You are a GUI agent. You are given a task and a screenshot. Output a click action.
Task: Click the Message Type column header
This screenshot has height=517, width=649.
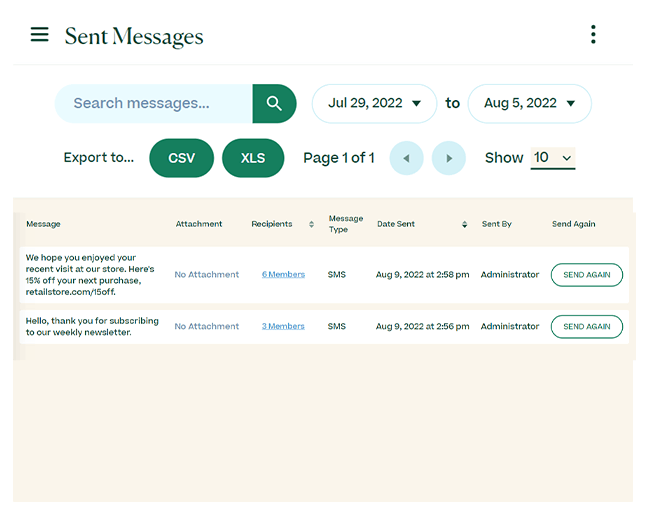tap(346, 224)
